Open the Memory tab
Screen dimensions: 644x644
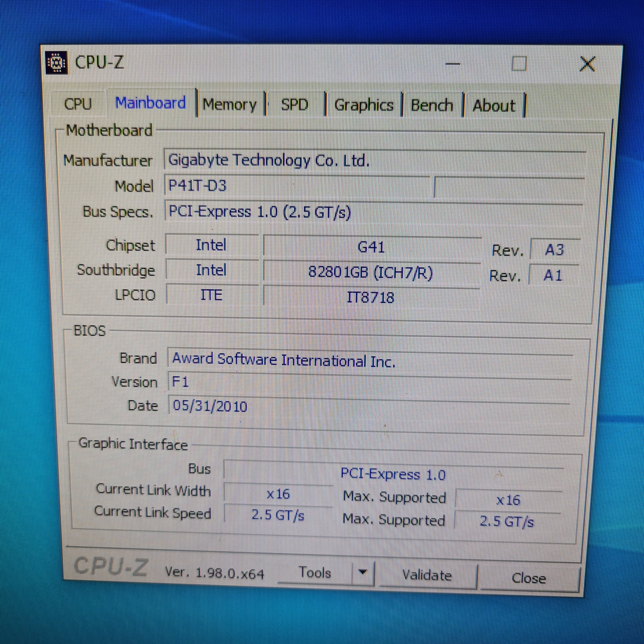click(x=230, y=105)
